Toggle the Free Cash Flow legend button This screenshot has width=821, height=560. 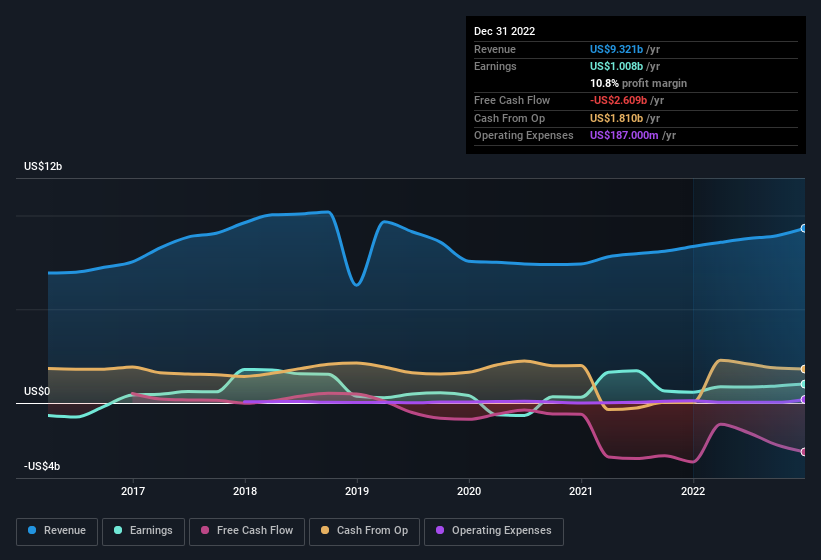point(247,531)
